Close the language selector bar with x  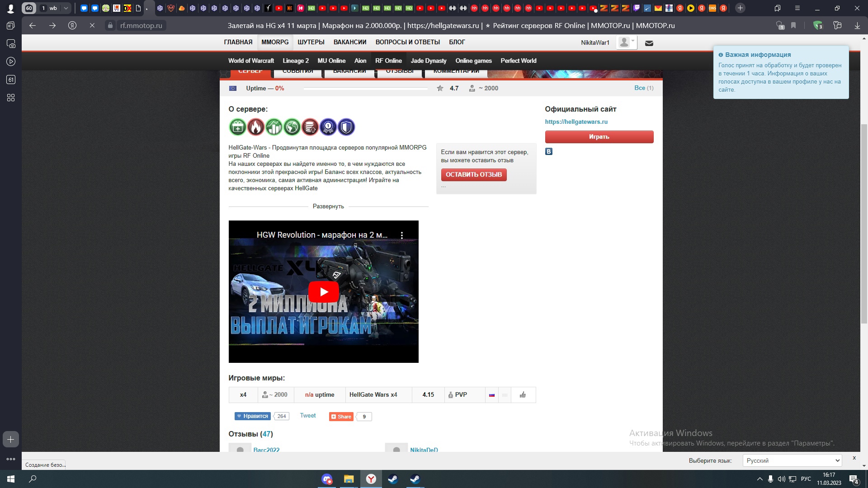[854, 458]
